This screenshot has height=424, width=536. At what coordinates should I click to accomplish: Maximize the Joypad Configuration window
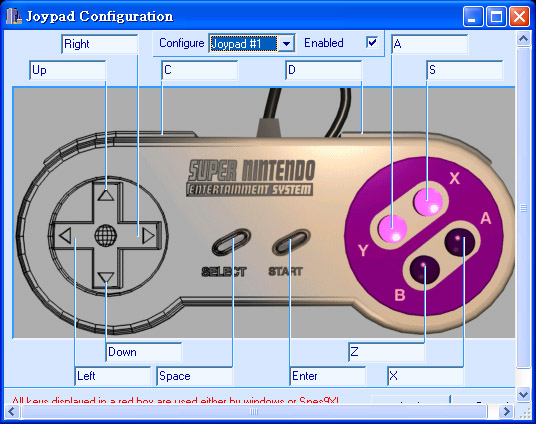tap(496, 16)
